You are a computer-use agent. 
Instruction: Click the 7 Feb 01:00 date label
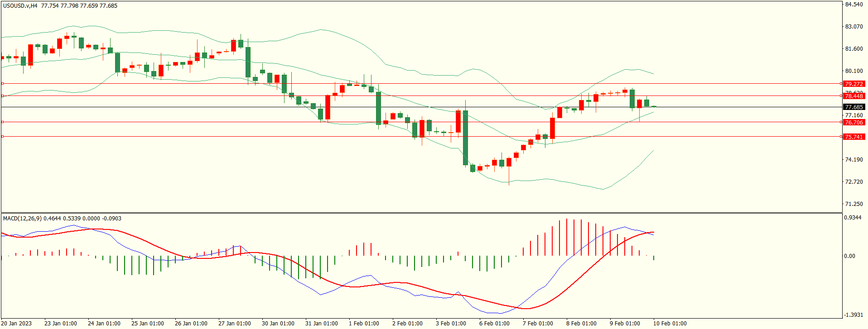[538, 324]
